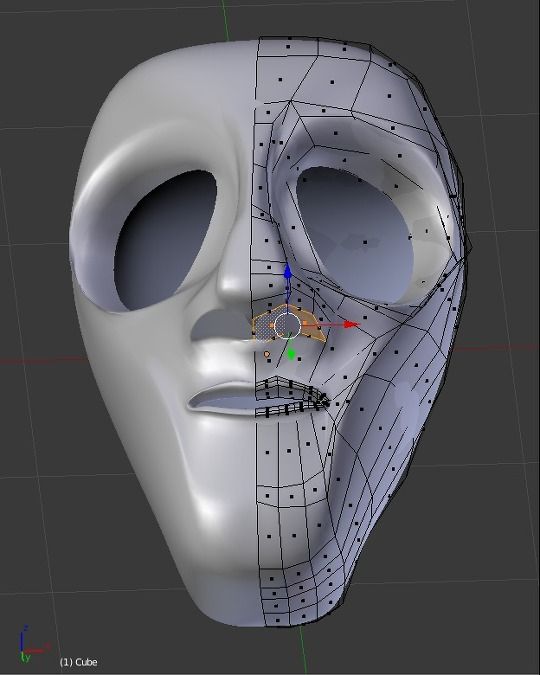Click the "(1) Cube" object label
This screenshot has width=540, height=675.
(78, 662)
